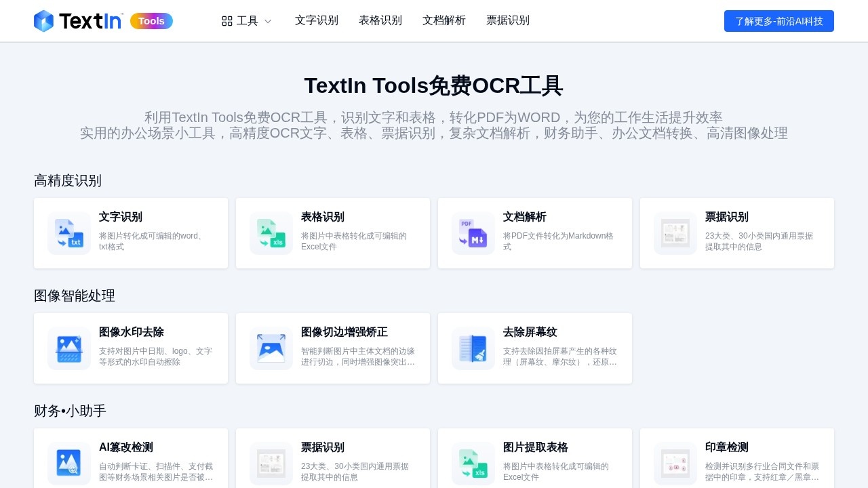Click description 将PDF文件转化为Markdown格式
This screenshot has width=868, height=488.
pos(558,241)
